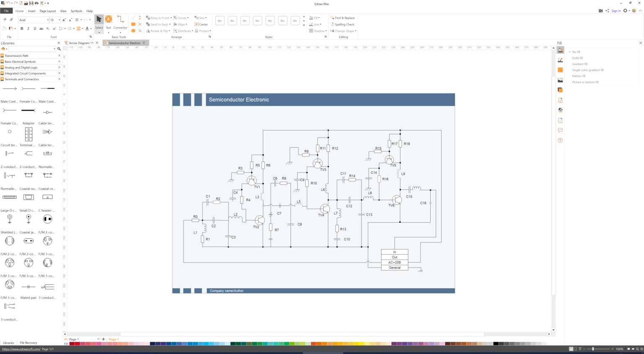Expand the Bring to Front dropdown arrow

point(171,18)
